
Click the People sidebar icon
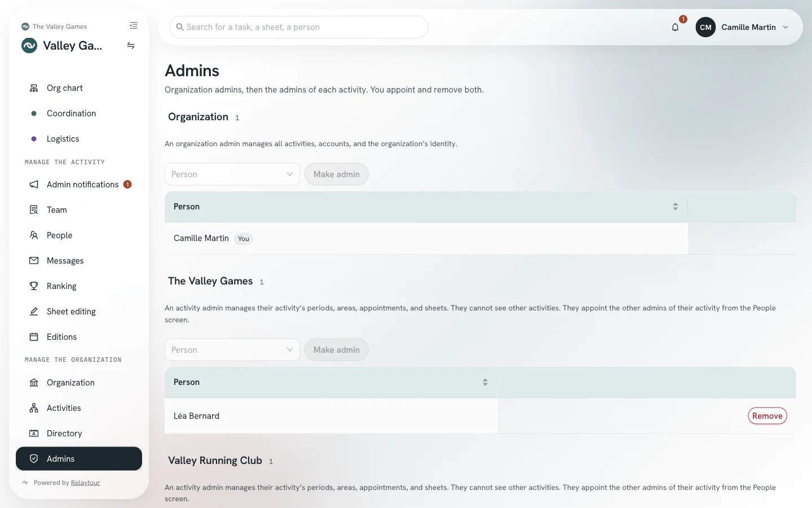pos(34,235)
